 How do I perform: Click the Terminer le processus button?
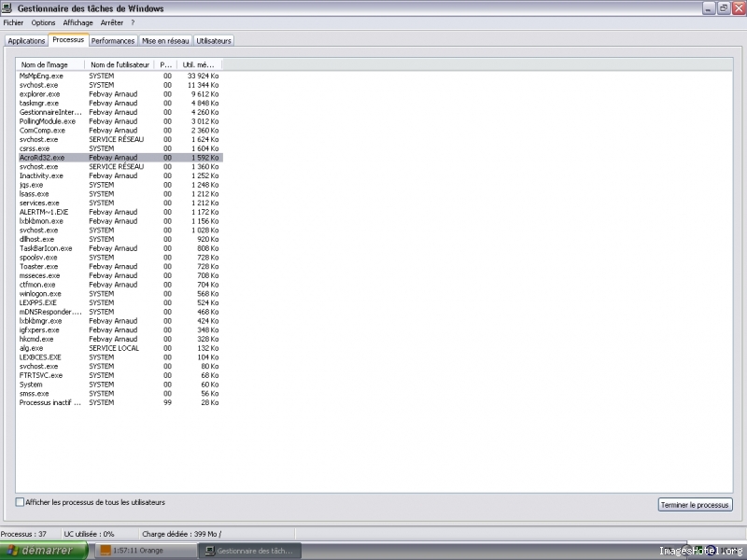[695, 505]
